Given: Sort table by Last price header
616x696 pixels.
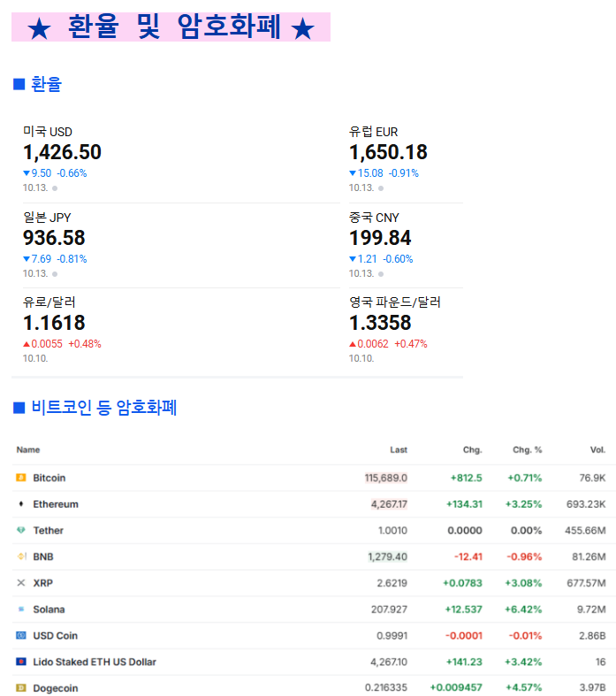Looking at the screenshot, I should (399, 450).
